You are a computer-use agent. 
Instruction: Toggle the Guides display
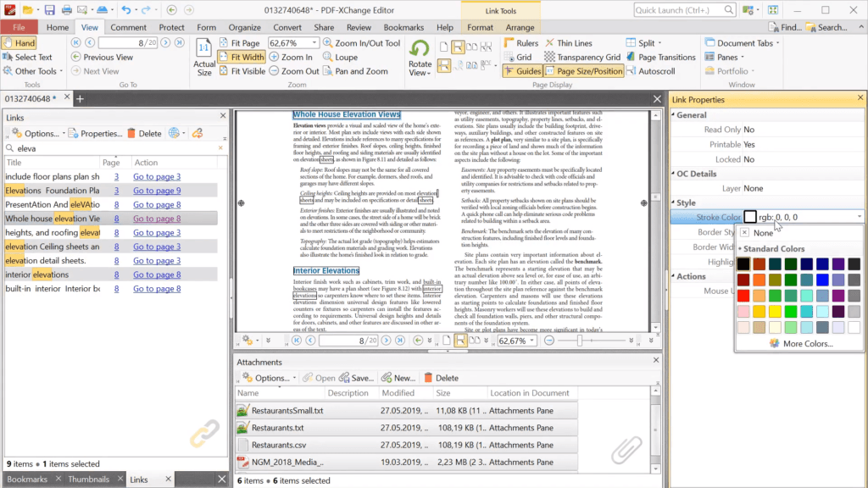coord(526,71)
